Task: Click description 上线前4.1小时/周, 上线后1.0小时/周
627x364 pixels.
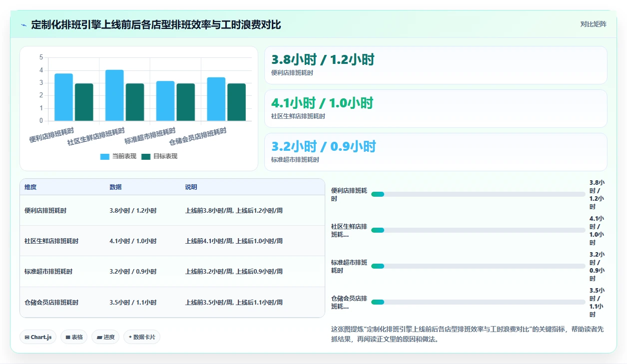Action: 234,241
